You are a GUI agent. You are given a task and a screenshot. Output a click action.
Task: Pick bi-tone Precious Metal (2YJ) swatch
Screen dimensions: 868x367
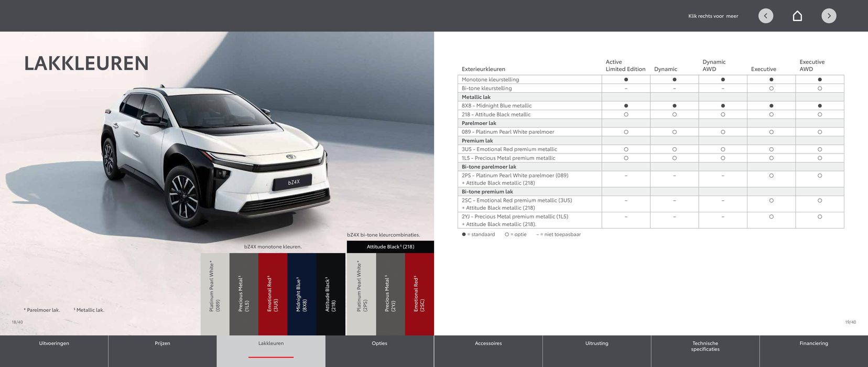click(x=390, y=294)
